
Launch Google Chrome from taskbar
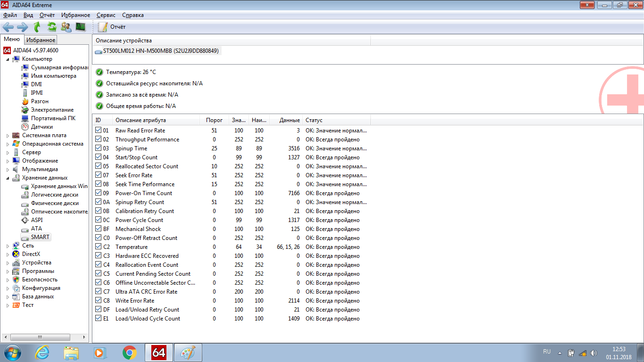tap(130, 352)
